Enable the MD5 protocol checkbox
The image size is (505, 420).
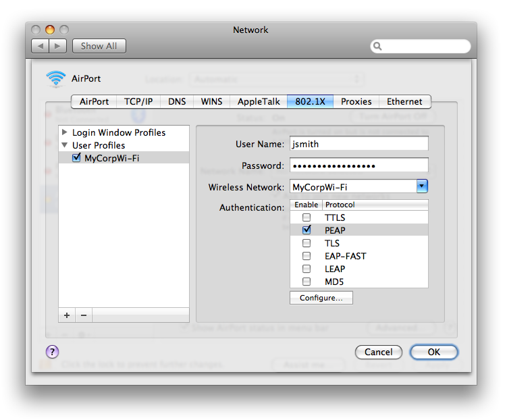tap(307, 282)
